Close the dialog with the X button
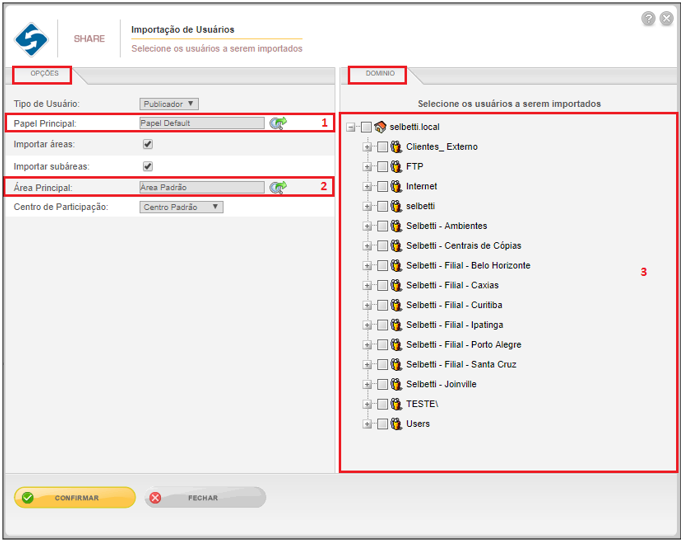Screen dimensions: 681x542 click(x=666, y=18)
